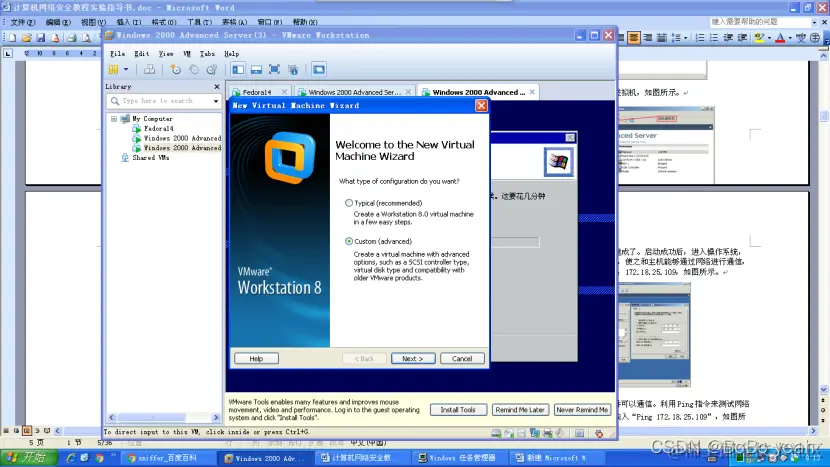Click the Unity mode toolbar icon
830x467 pixels.
point(293,69)
